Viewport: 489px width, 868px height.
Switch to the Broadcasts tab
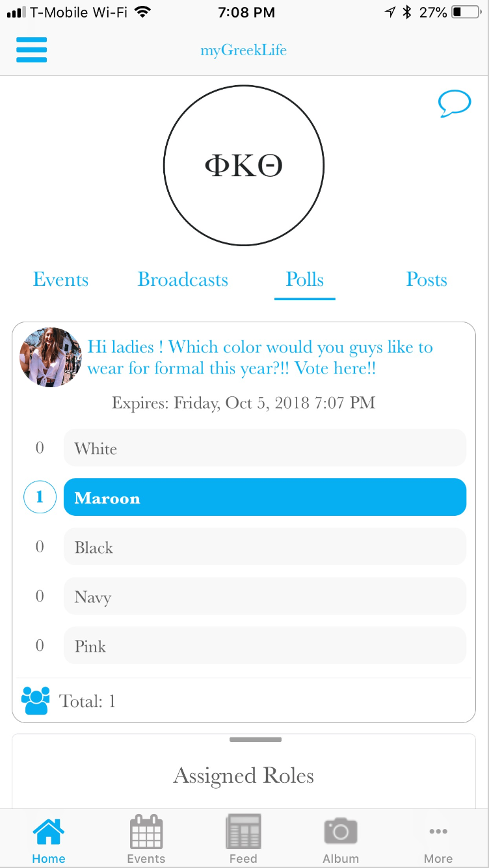click(183, 280)
